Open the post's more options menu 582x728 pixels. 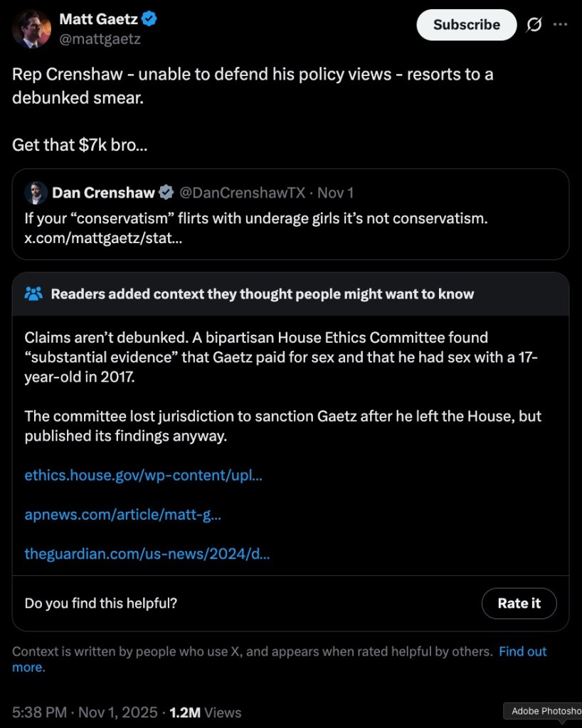tap(561, 23)
